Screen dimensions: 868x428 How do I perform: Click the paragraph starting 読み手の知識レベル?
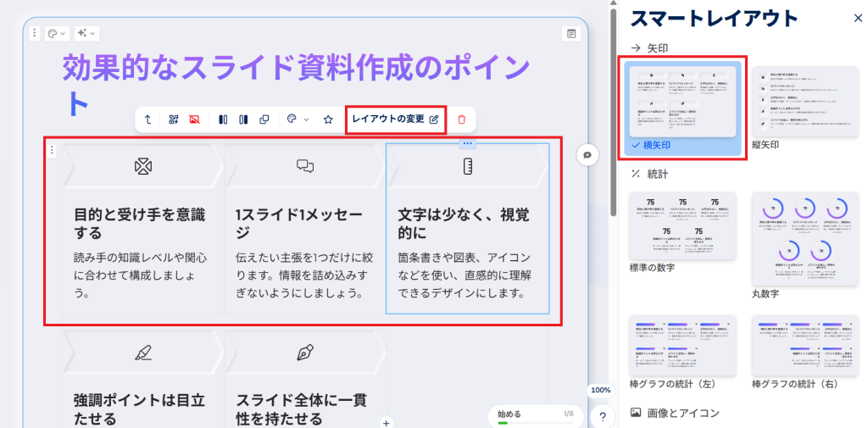141,275
